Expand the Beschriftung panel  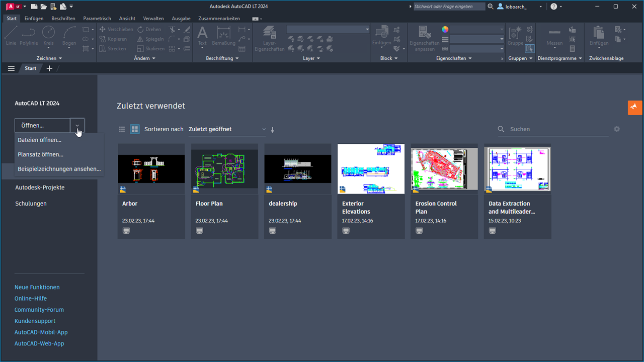coord(222,58)
